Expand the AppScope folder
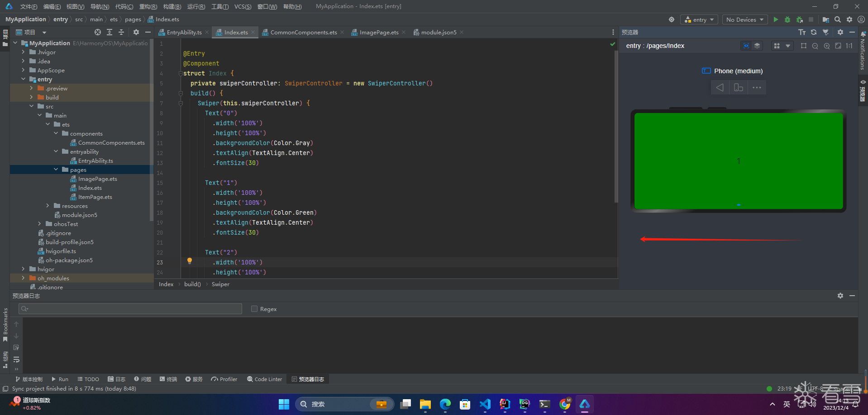The image size is (868, 415). [x=23, y=70]
